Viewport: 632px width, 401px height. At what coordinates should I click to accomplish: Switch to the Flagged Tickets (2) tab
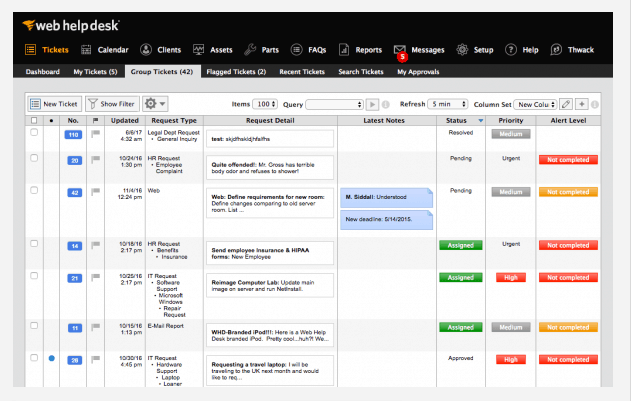pyautogui.click(x=236, y=72)
